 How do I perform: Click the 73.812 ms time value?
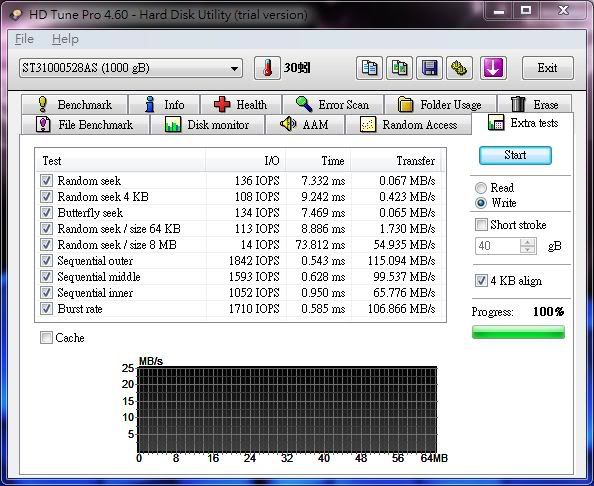click(320, 245)
